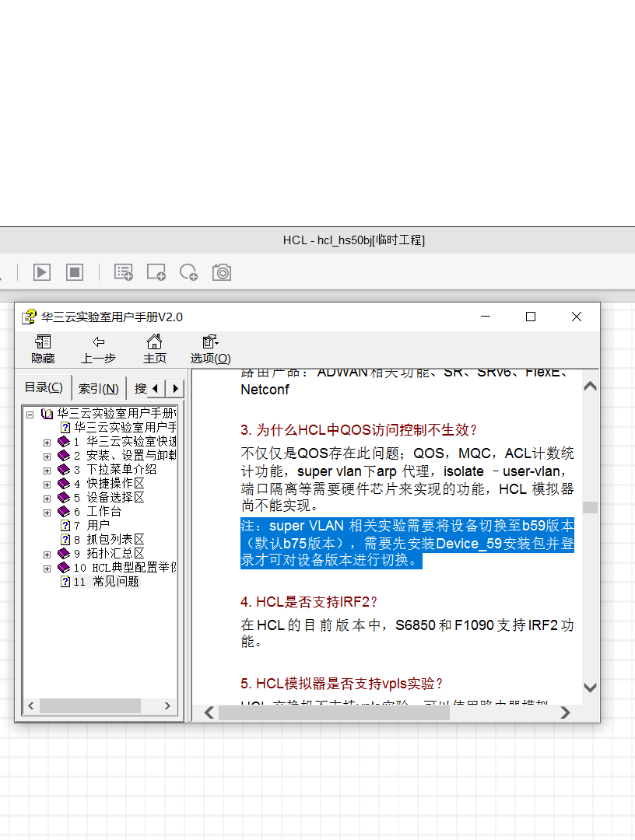Expand chapter 10 HCL典型配置举例 node

[47, 569]
